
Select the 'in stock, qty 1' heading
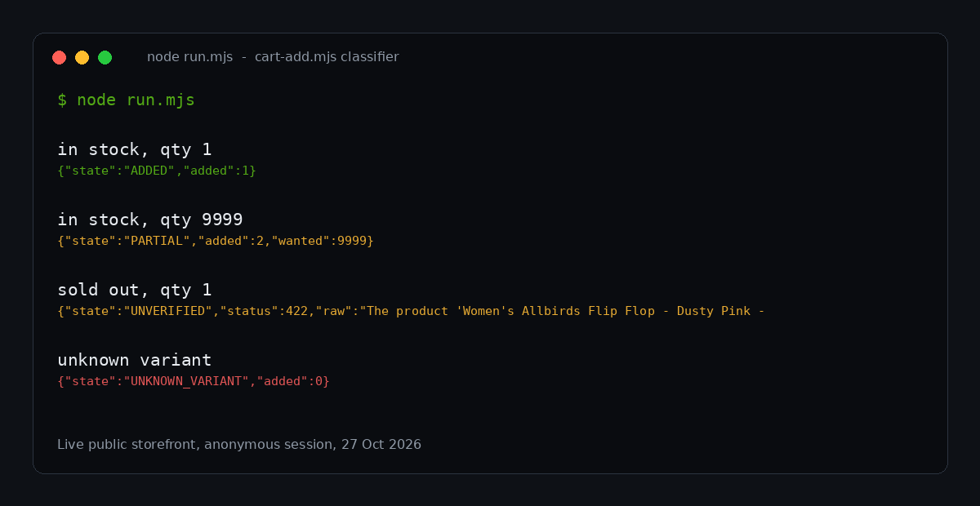click(x=135, y=149)
